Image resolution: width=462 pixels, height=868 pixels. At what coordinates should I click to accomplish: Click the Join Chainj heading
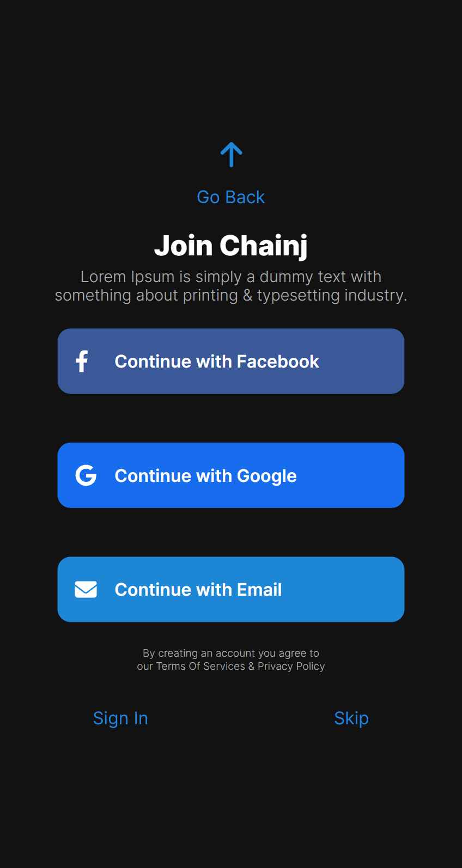pyautogui.click(x=231, y=246)
